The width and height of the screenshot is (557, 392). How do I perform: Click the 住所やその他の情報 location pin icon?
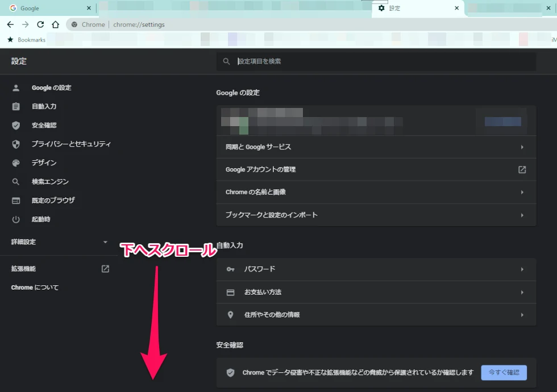tap(230, 314)
